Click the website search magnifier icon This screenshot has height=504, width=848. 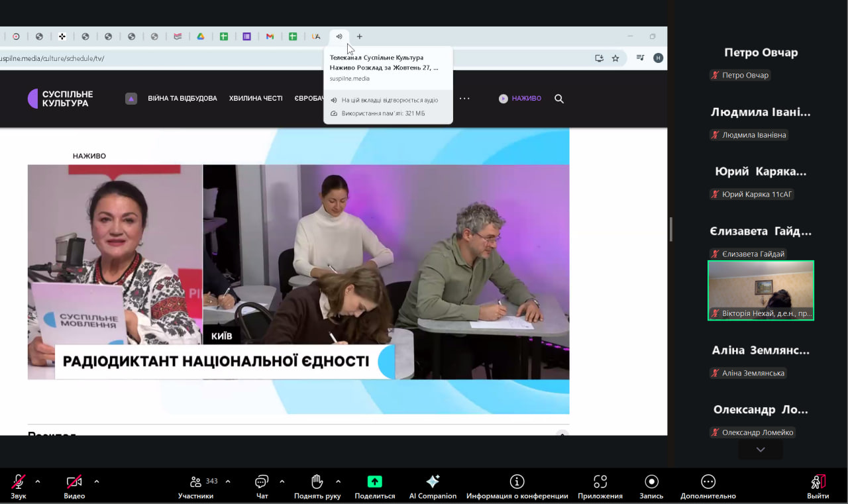pos(559,99)
